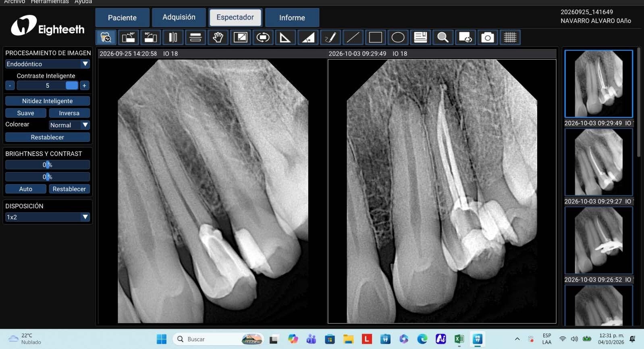Open the Endodóntico processing dropdown
The height and width of the screenshot is (349, 644).
point(48,64)
